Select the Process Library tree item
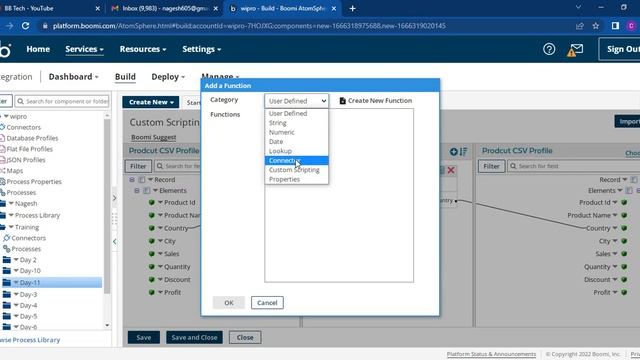 37,215
